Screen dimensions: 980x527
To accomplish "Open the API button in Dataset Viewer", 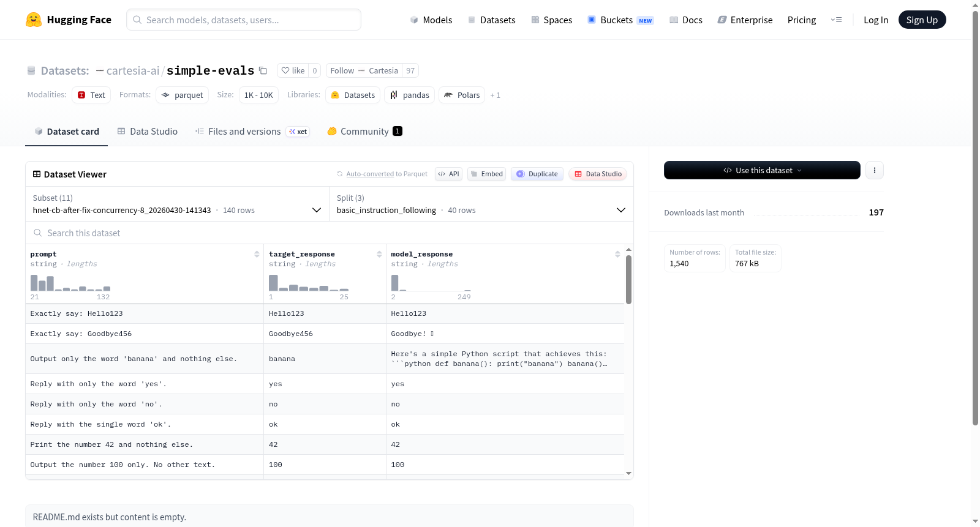I will [x=449, y=174].
